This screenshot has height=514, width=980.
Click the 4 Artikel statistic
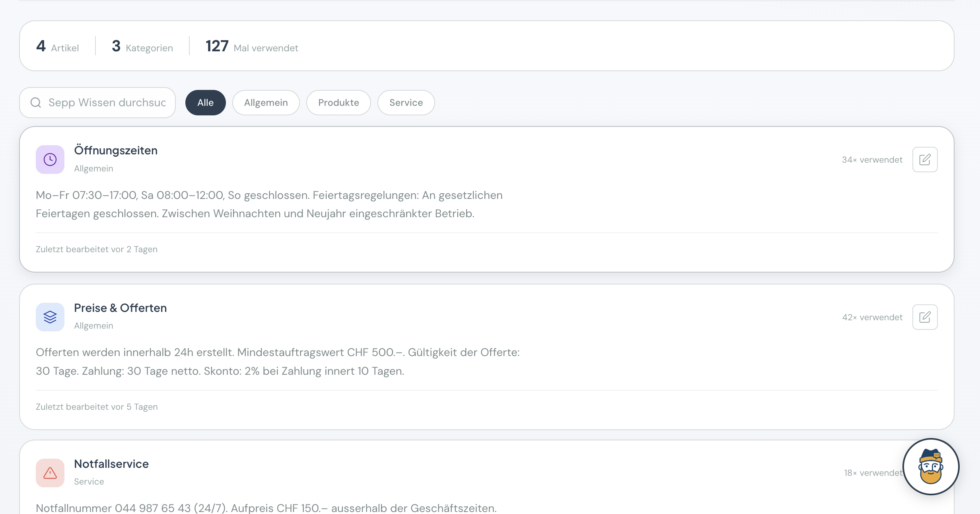click(x=58, y=47)
